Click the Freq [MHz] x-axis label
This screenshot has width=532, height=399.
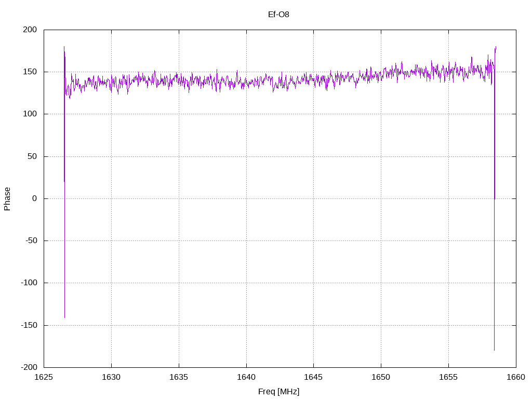tap(278, 392)
